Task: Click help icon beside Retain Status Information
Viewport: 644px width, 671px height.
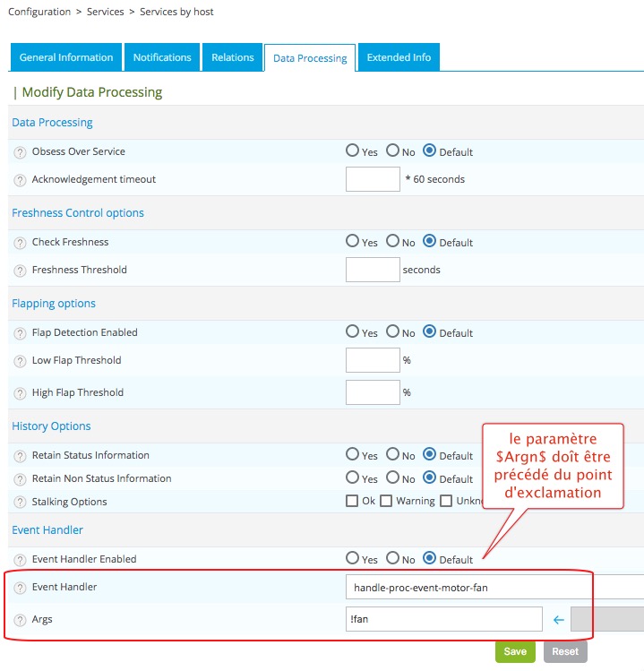Action: (x=20, y=456)
